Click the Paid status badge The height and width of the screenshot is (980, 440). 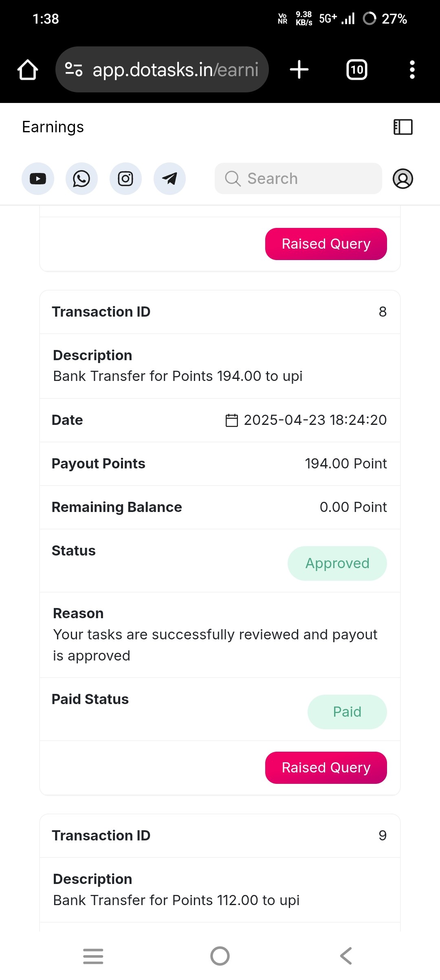pos(347,712)
